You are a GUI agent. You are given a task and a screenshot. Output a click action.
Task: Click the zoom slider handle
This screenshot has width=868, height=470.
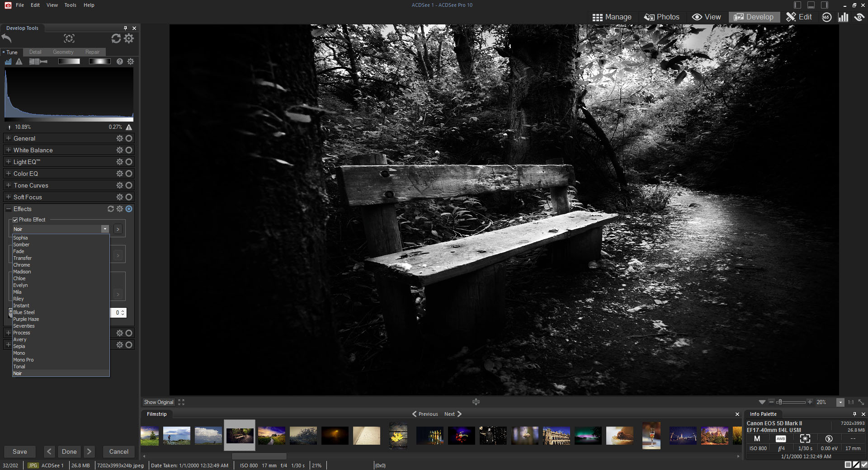[780, 402]
